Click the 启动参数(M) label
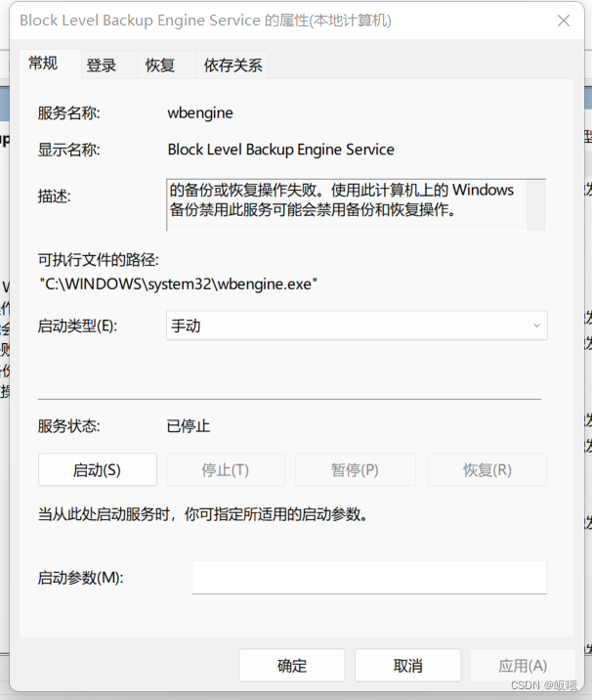 (80, 578)
